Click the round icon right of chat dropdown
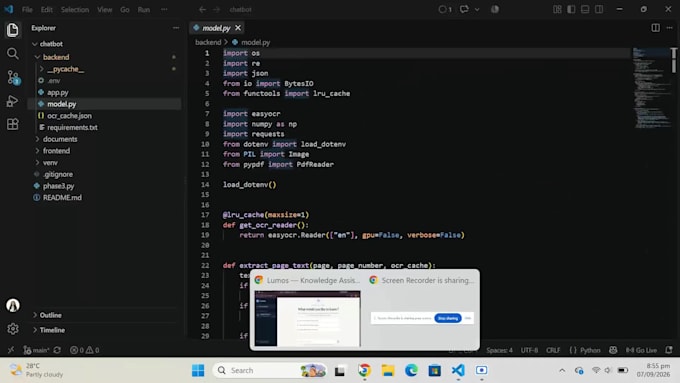This screenshot has height=383, width=680. pyautogui.click(x=495, y=9)
